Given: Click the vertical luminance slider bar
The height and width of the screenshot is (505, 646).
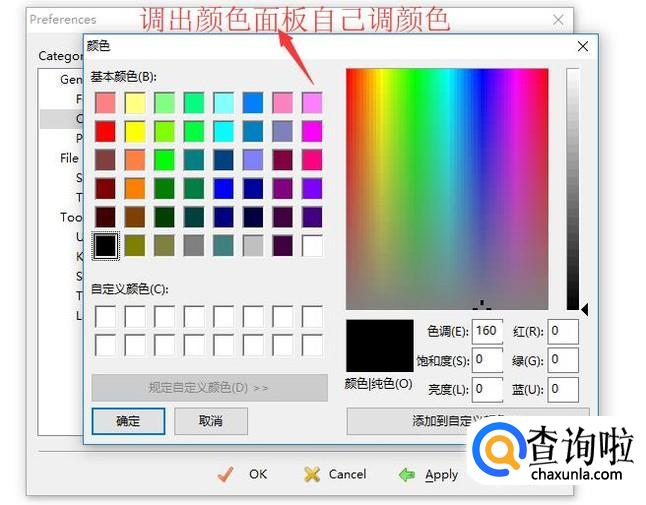Looking at the screenshot, I should [x=572, y=188].
